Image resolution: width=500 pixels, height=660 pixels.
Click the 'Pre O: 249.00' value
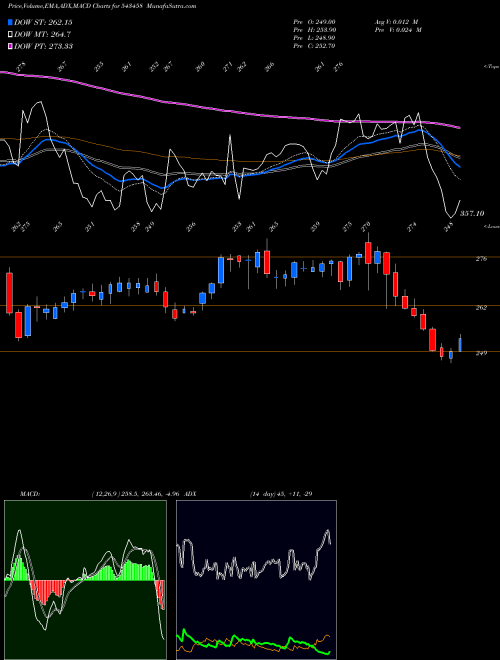pos(314,22)
